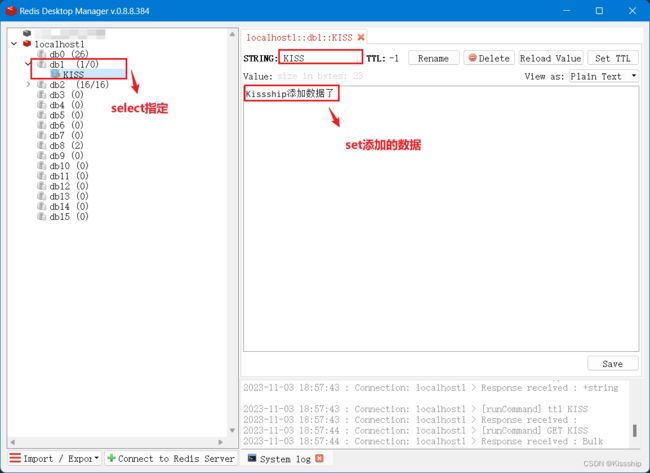Click the db6 database icon
Image resolution: width=650 pixels, height=473 pixels.
tap(41, 125)
